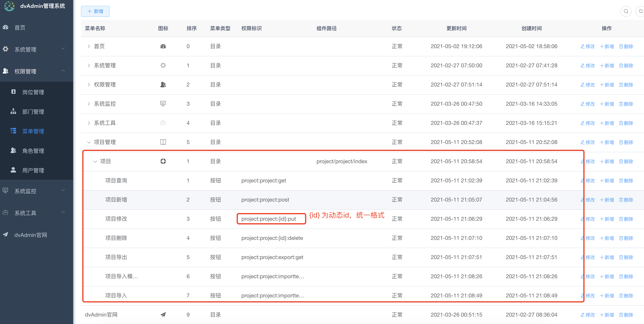This screenshot has height=324, width=644.
Task: Select the 菜单管理 menu icon
Action: tap(13, 131)
